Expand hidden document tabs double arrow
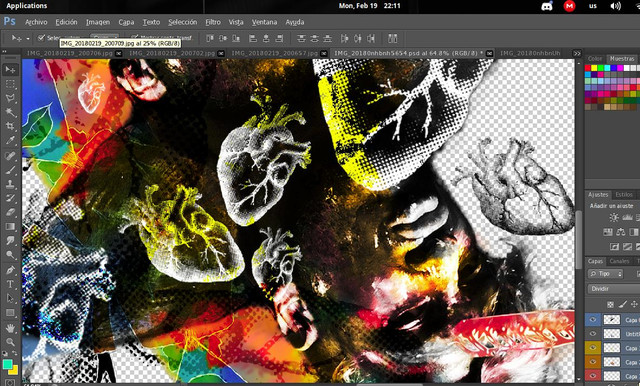 [577, 53]
